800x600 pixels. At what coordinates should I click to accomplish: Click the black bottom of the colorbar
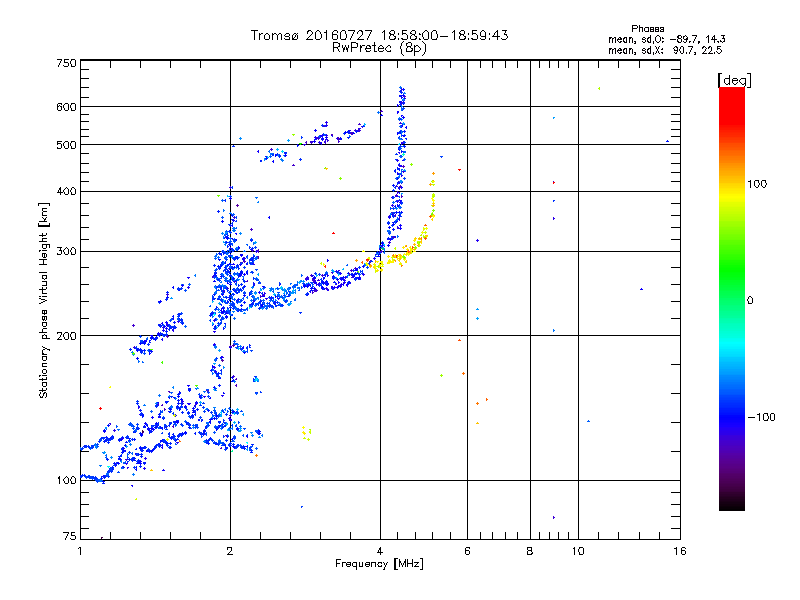[x=732, y=503]
